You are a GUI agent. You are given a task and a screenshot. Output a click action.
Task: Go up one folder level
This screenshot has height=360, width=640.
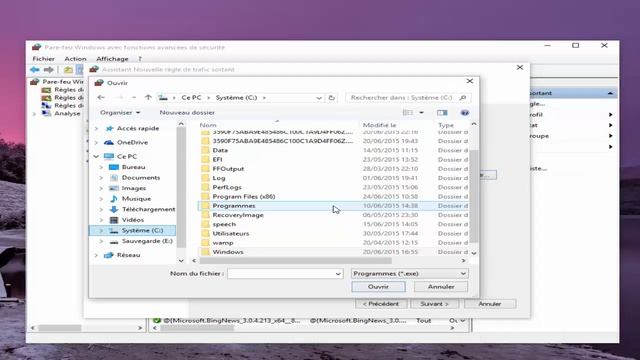coord(148,98)
